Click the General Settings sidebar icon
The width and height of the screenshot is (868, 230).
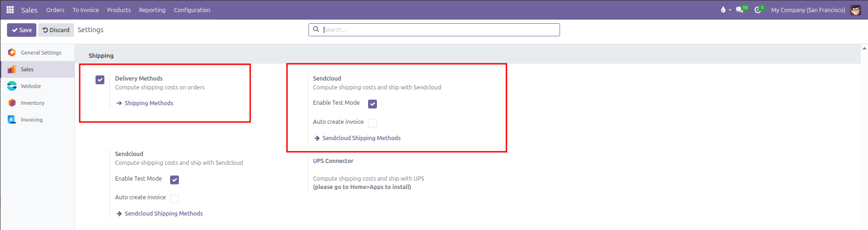tap(12, 53)
